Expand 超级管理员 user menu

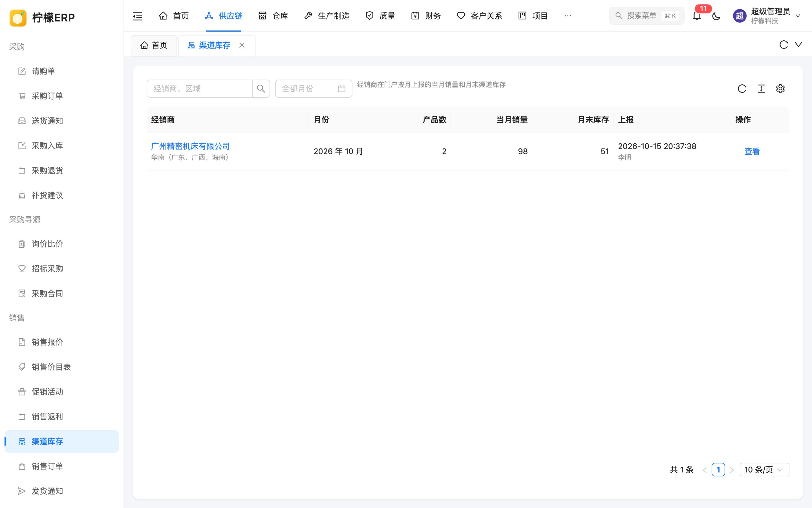(x=767, y=16)
